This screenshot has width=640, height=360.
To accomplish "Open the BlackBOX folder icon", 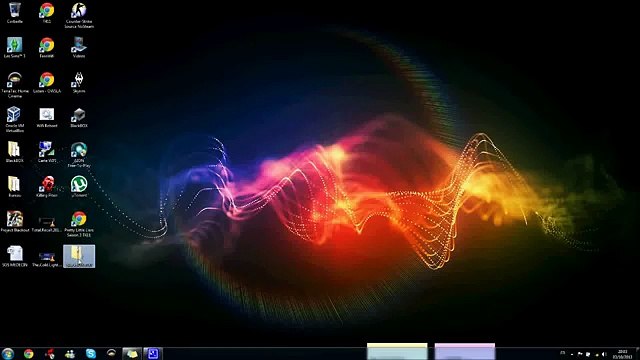I will (15, 152).
